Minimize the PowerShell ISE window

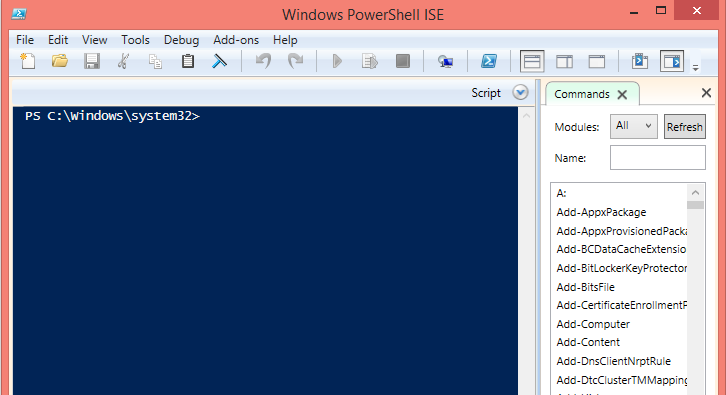(x=634, y=12)
